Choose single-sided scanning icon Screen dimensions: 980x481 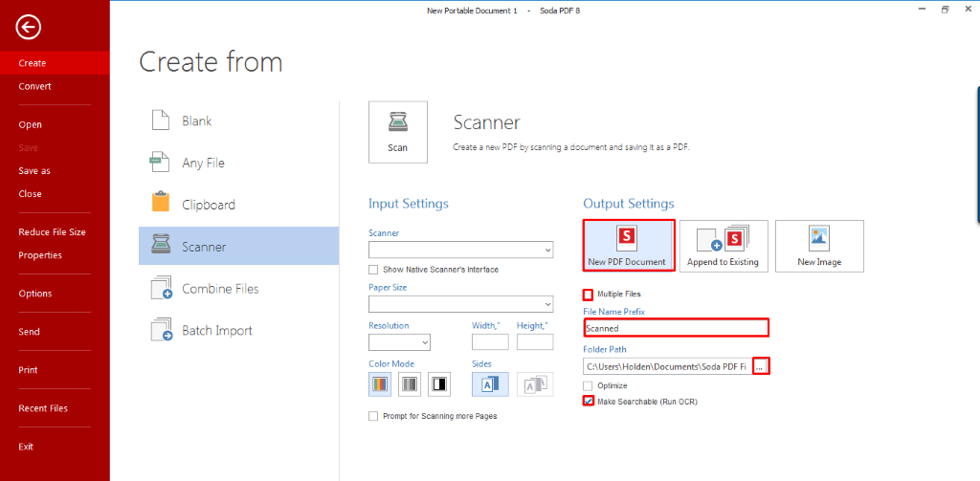pyautogui.click(x=490, y=384)
